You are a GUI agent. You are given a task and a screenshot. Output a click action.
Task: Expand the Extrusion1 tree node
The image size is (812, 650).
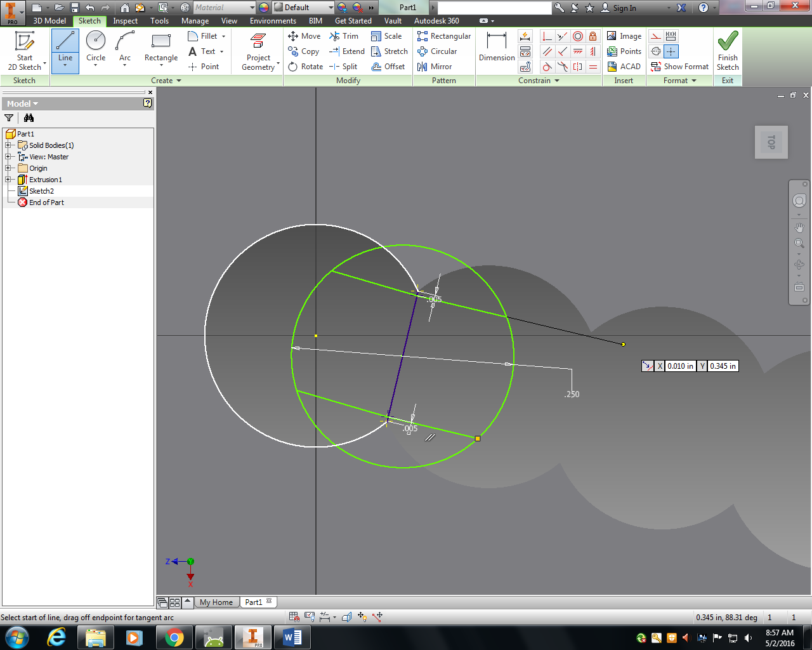8,180
